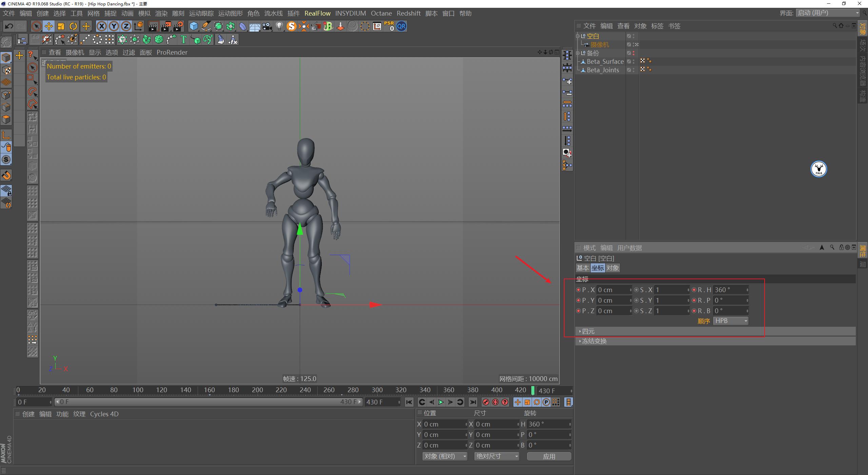Image resolution: width=868 pixels, height=475 pixels.
Task: Add a Subdivision Surface object
Action: click(x=219, y=26)
